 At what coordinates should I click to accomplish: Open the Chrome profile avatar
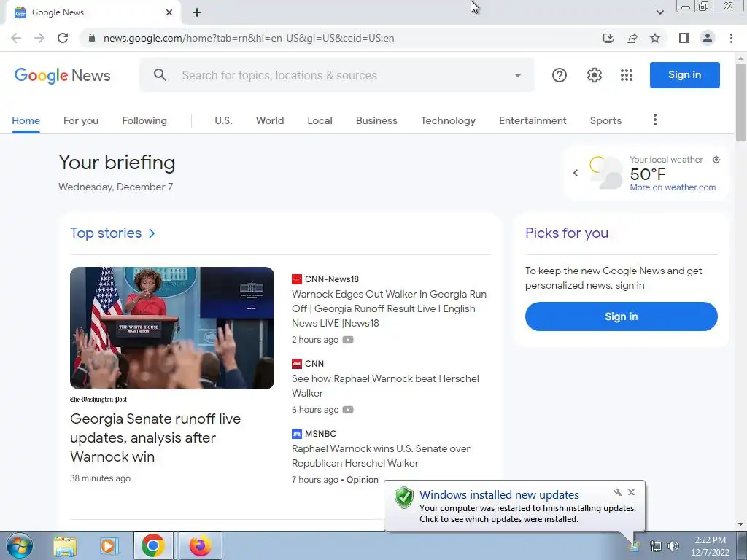coord(708,38)
